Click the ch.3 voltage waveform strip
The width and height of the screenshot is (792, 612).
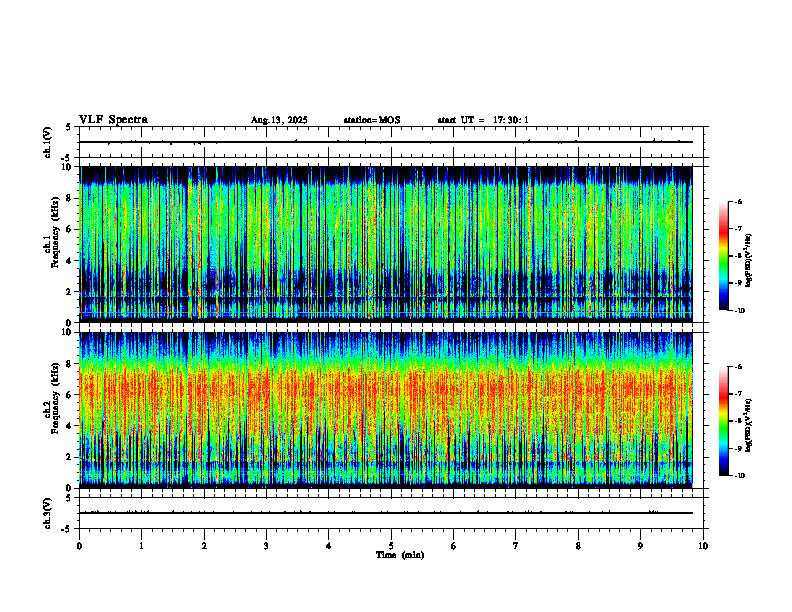(391, 513)
